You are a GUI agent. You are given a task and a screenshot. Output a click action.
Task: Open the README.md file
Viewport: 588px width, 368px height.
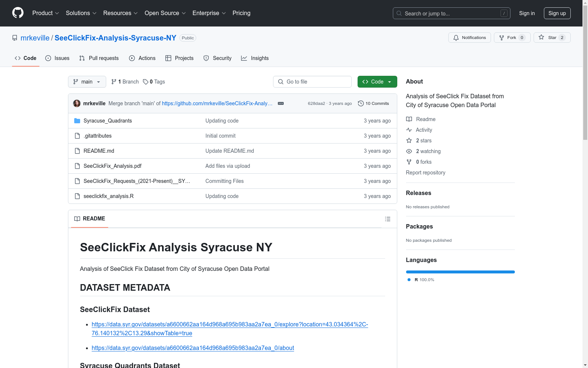(x=99, y=151)
